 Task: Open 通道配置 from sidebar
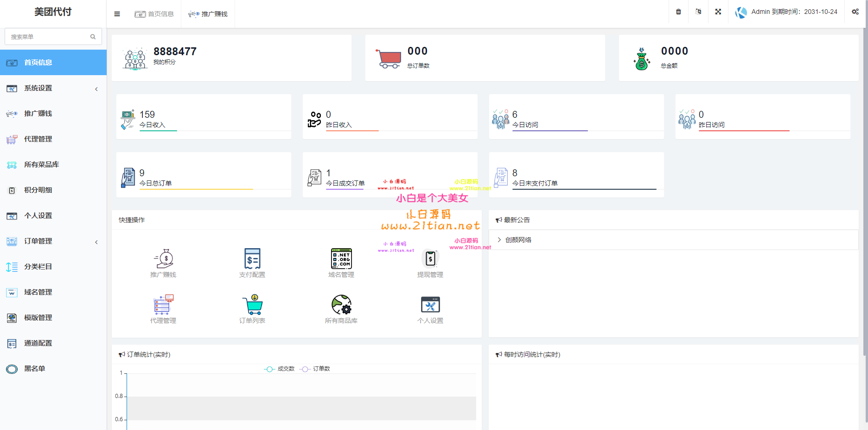tap(38, 343)
